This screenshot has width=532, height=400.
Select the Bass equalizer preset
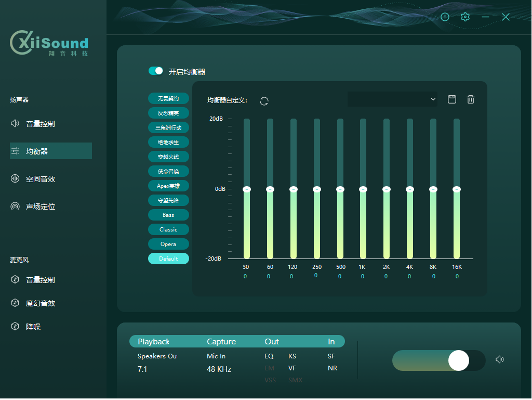[x=168, y=215]
